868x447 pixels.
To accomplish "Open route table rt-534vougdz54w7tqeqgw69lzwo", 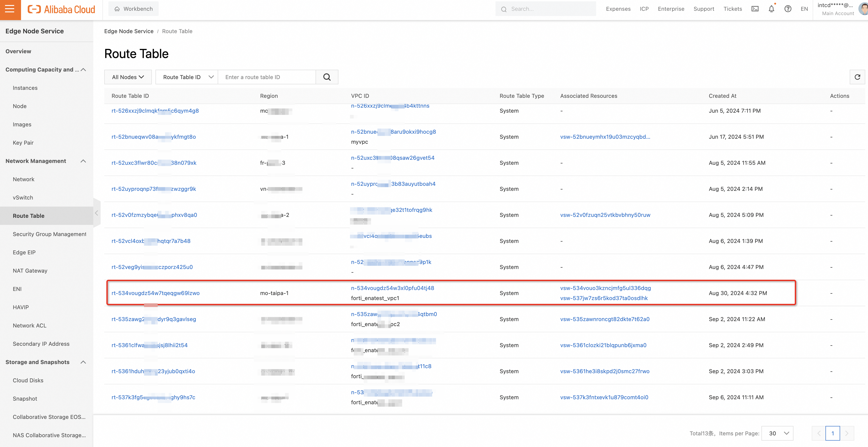I will pyautogui.click(x=155, y=293).
